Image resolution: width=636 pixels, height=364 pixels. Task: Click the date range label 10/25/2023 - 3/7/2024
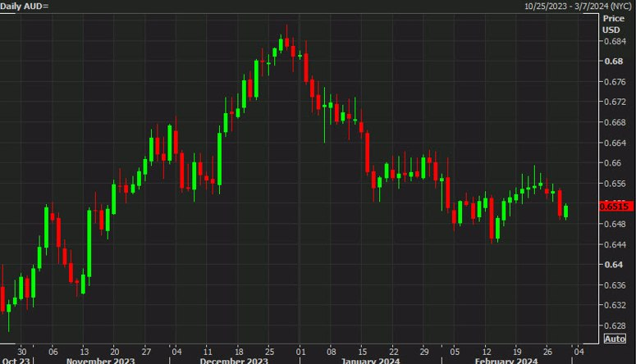578,6
